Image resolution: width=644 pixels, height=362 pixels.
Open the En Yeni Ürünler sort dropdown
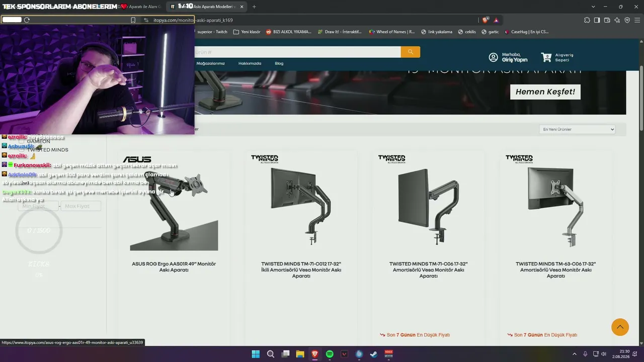tap(577, 129)
